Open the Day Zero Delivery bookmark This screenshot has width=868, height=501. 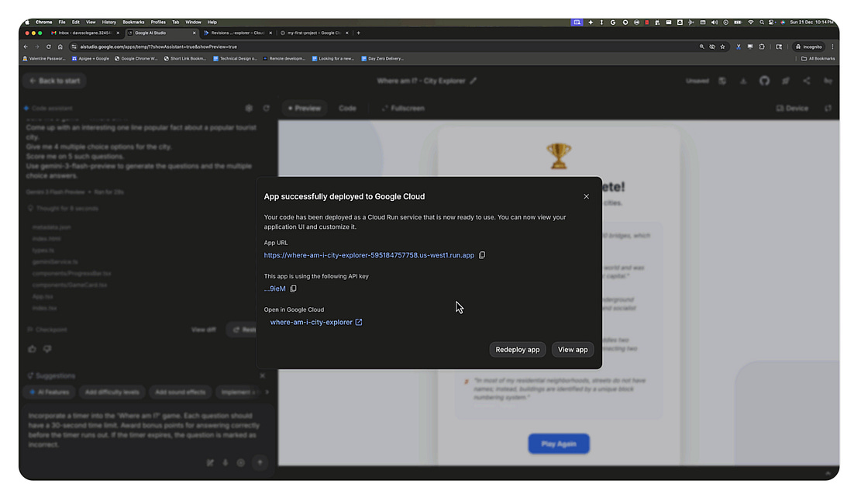(382, 58)
